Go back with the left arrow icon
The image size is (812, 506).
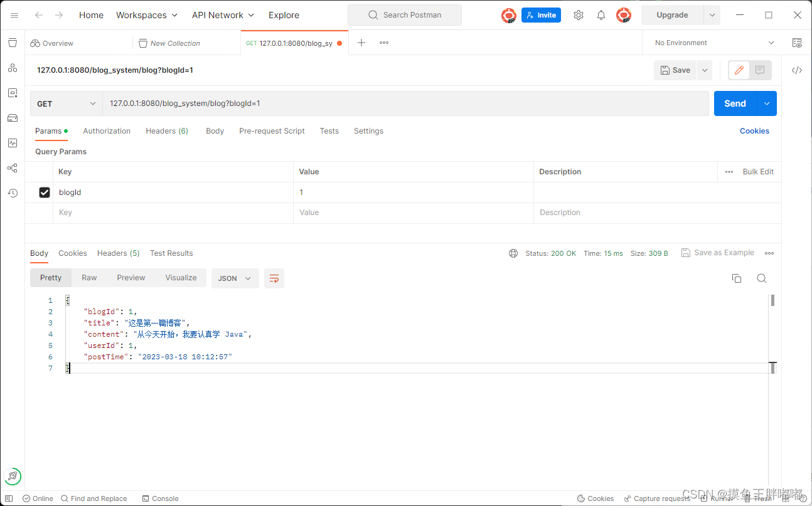pos(39,15)
